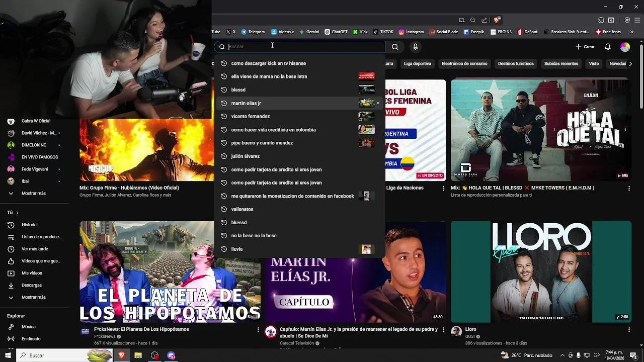Select the 'Destinos turísticos' filter chip
Image resolution: width=644 pixels, height=362 pixels.
[x=516, y=64]
